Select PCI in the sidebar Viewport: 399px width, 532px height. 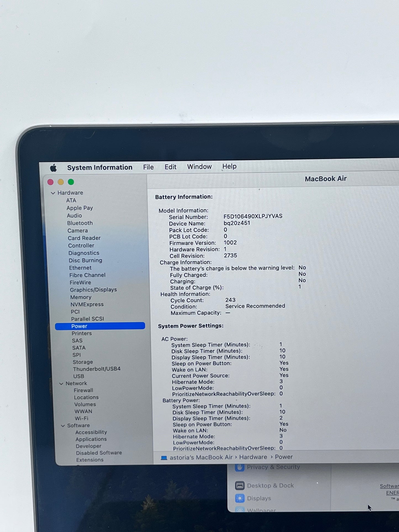click(75, 312)
